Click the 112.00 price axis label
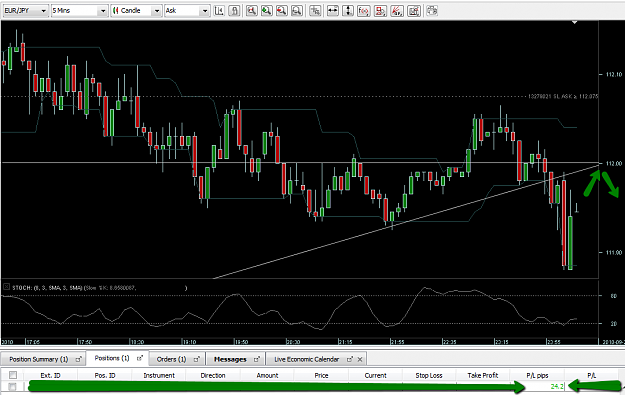The width and height of the screenshot is (625, 395). point(613,163)
